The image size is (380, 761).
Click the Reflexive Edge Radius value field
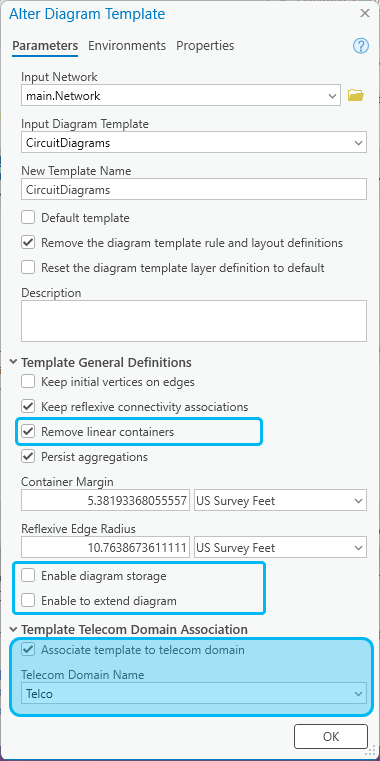(105, 548)
